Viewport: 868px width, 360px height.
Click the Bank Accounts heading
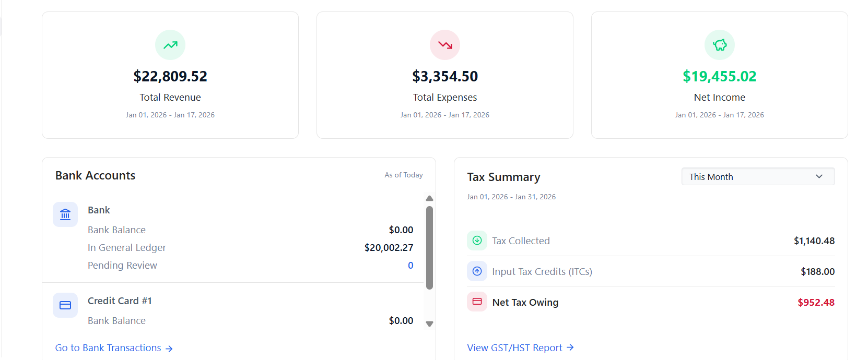click(96, 175)
